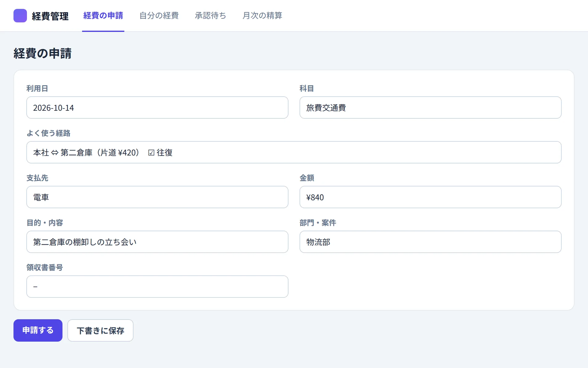Click the 利用日 date field
This screenshot has width=588, height=368.
pyautogui.click(x=157, y=108)
